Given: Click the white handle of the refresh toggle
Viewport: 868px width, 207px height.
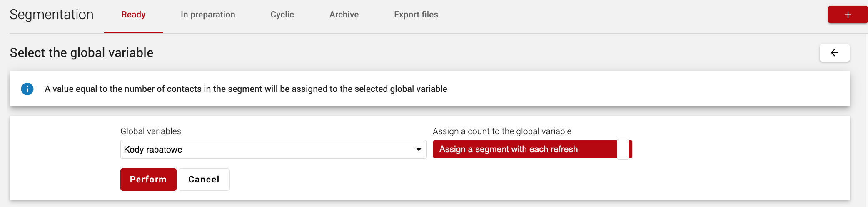Looking at the screenshot, I should point(623,149).
